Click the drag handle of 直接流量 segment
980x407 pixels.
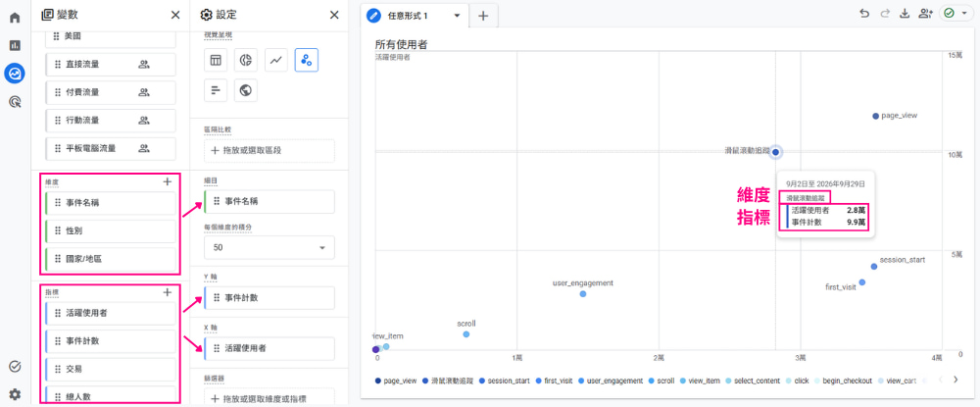[x=58, y=64]
